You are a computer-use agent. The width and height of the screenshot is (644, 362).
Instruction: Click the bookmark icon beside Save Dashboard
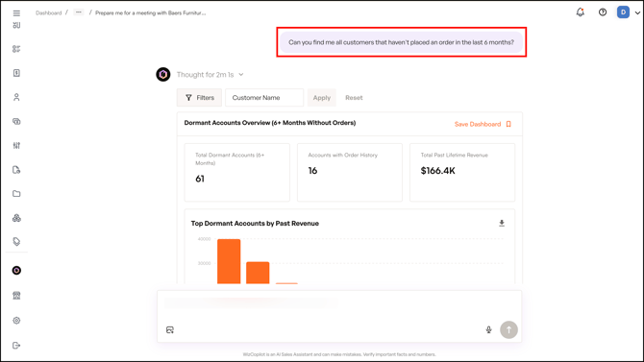click(x=508, y=124)
